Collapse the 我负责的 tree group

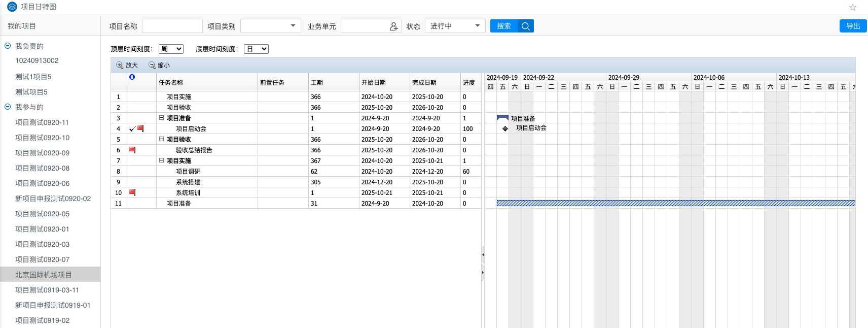pyautogui.click(x=8, y=46)
